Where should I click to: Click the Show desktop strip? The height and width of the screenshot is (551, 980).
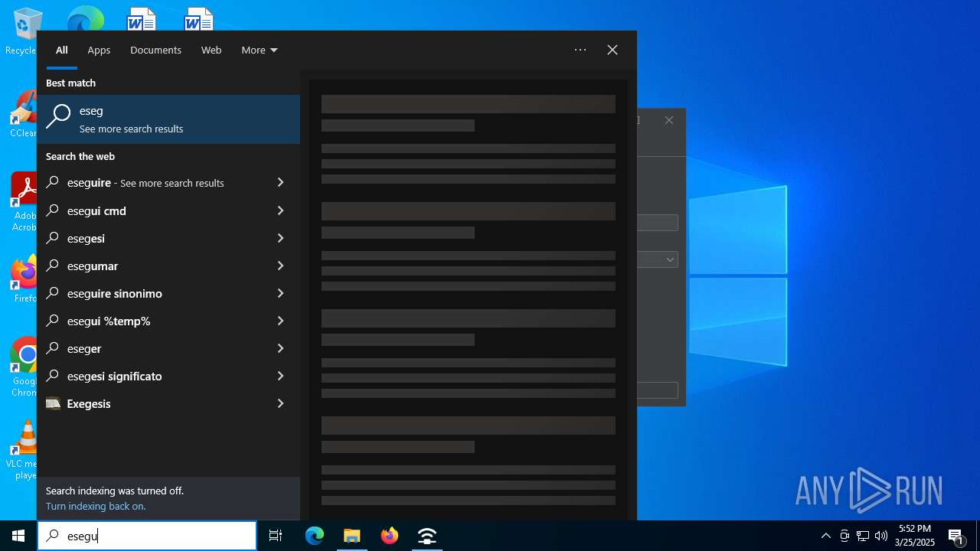978,536
